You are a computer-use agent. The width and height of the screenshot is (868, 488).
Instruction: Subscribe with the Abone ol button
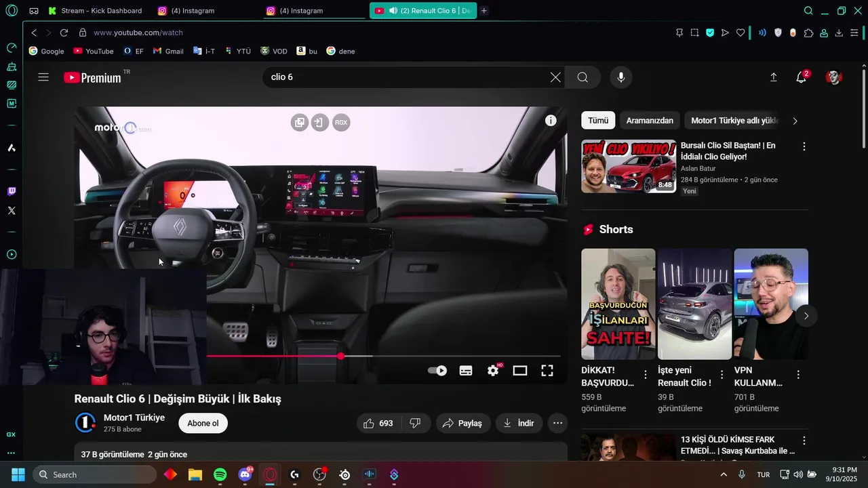(x=203, y=423)
